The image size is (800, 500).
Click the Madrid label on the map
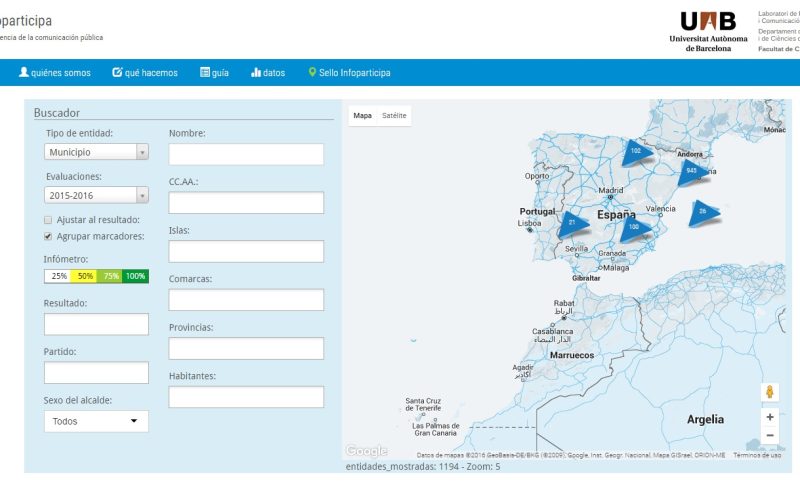pyautogui.click(x=611, y=190)
